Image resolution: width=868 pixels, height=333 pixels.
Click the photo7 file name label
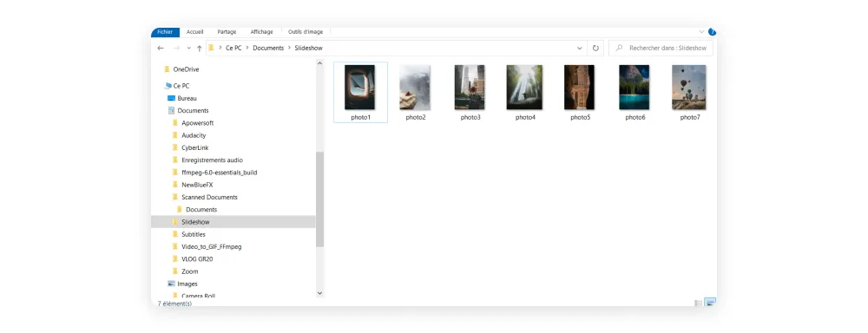pos(690,117)
